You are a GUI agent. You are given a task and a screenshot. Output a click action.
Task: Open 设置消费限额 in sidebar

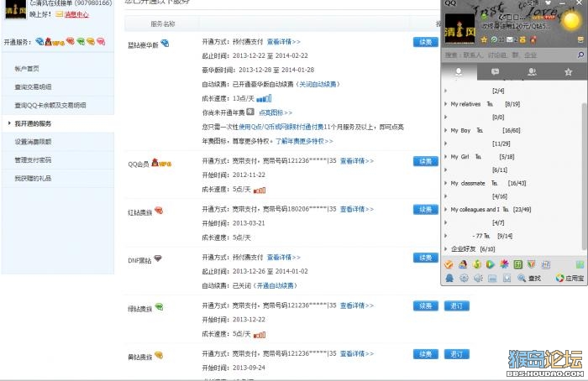33,142
